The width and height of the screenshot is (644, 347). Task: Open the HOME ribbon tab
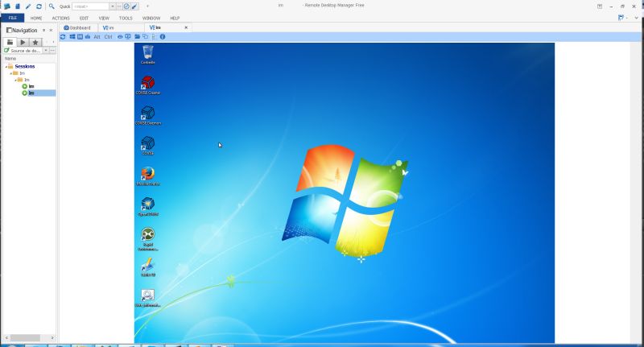(36, 18)
